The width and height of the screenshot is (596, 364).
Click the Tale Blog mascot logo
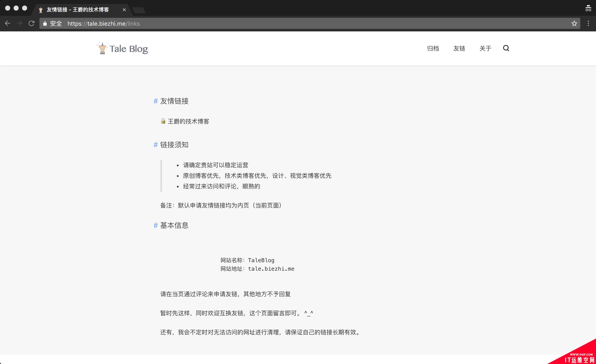(102, 48)
